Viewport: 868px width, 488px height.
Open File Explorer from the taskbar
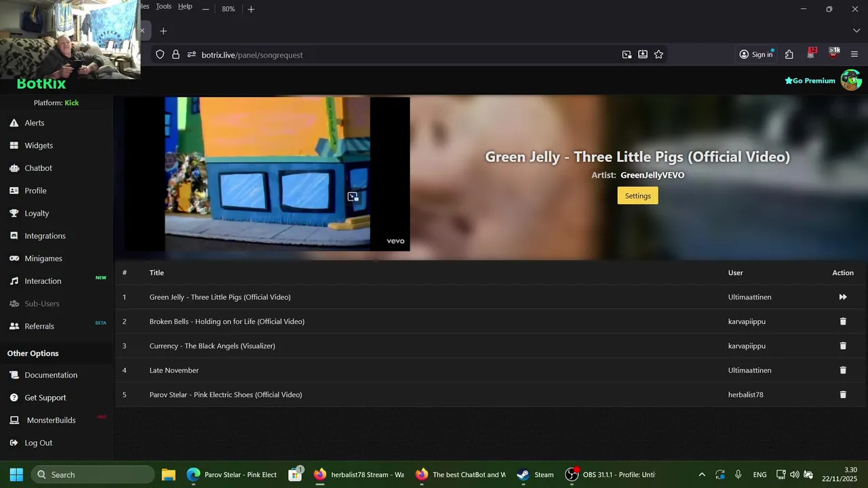coord(168,474)
